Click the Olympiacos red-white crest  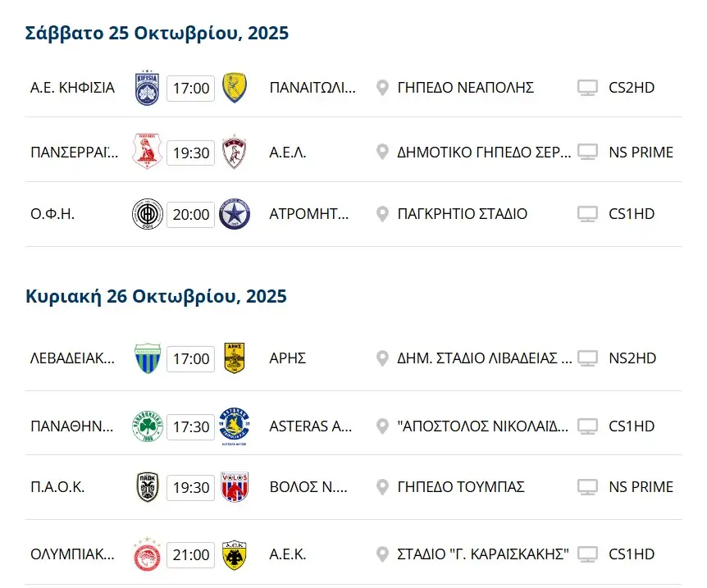pyautogui.click(x=148, y=554)
